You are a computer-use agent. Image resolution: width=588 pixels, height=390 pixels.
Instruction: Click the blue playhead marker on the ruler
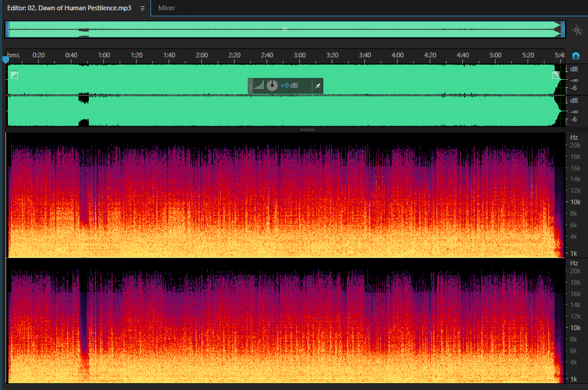[5, 59]
